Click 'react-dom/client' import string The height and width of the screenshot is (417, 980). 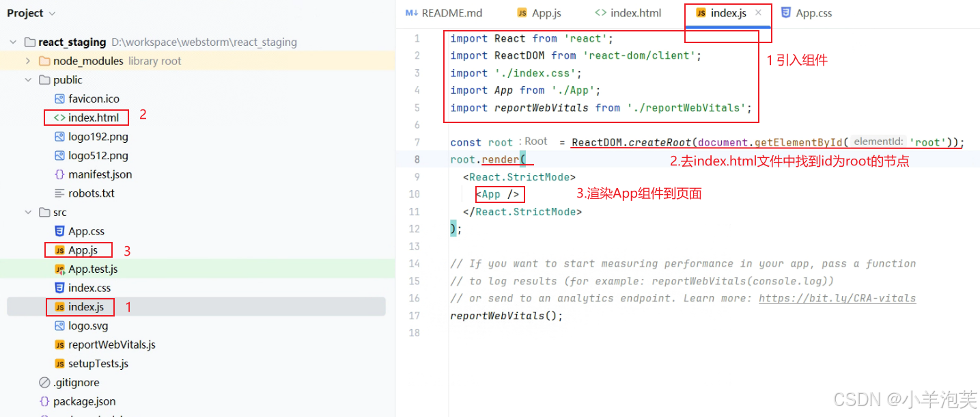[x=639, y=55]
